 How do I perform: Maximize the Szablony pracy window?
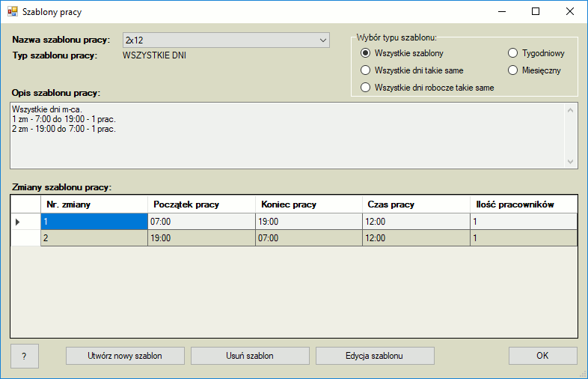pyautogui.click(x=536, y=12)
